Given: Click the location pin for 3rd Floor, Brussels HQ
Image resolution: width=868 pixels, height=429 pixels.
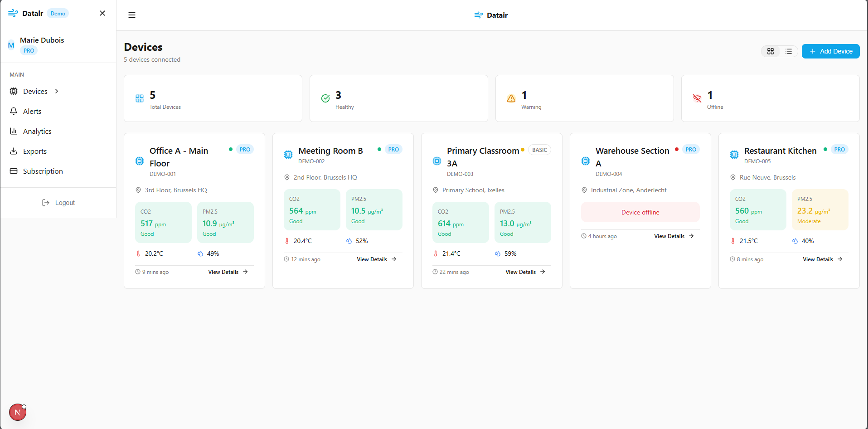Looking at the screenshot, I should click(x=138, y=190).
